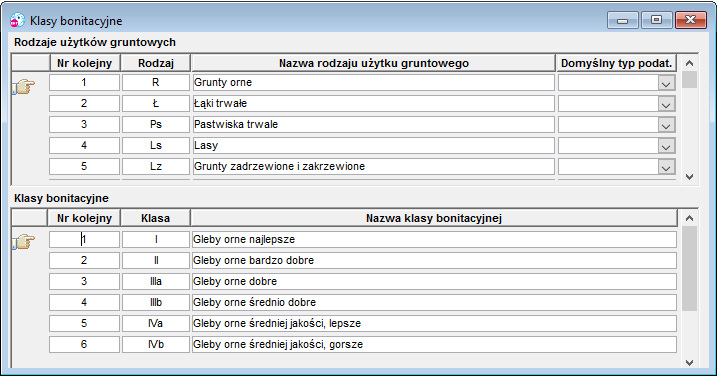718x376 pixels.
Task: Select the Gleby orne dobre field
Action: tap(434, 282)
